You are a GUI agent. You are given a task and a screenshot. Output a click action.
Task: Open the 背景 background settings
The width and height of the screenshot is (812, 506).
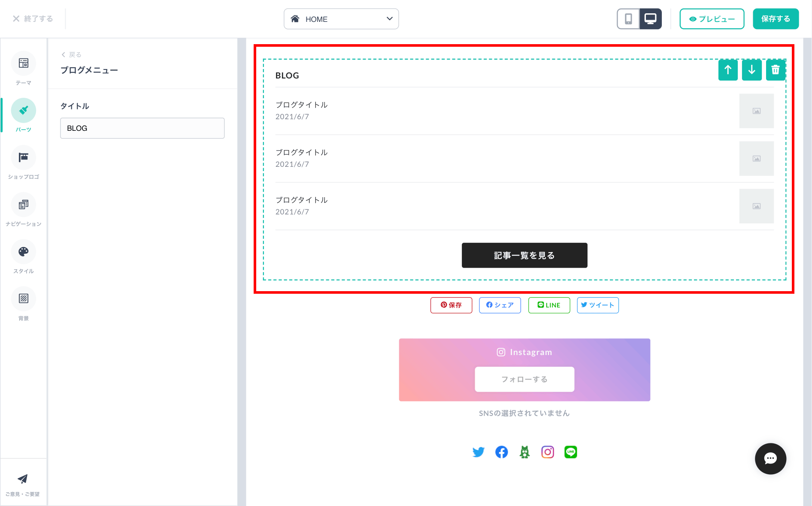[x=24, y=304]
